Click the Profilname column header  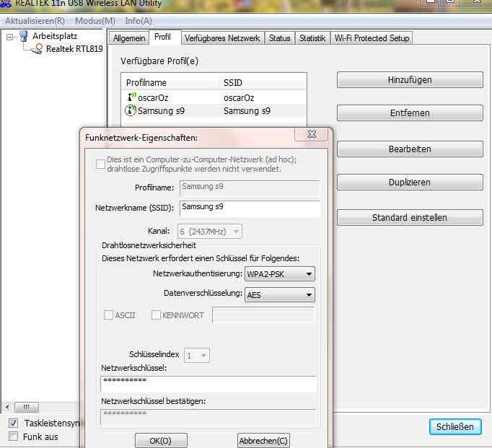coord(170,83)
